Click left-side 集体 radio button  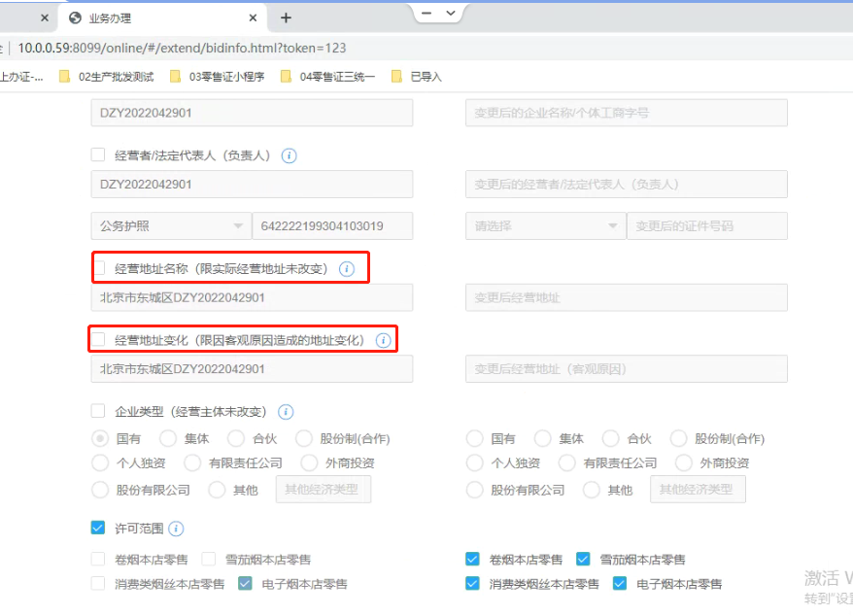pyautogui.click(x=168, y=438)
